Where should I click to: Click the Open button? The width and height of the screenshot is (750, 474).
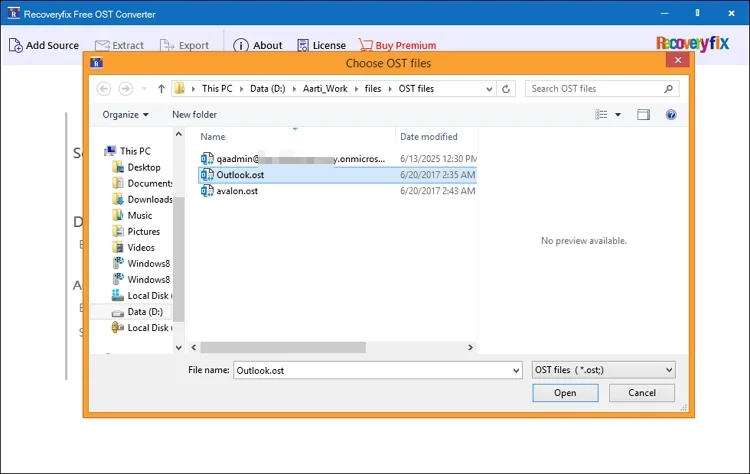(x=565, y=393)
